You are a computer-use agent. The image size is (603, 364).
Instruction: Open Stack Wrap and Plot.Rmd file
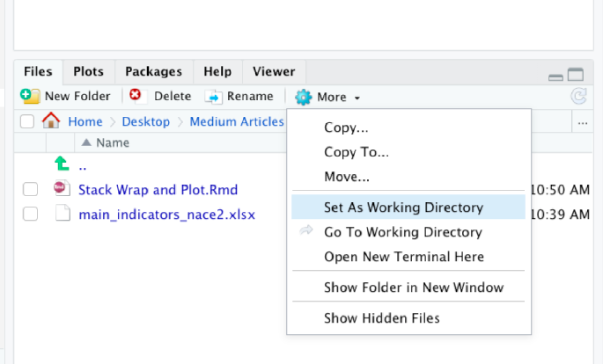pos(158,189)
